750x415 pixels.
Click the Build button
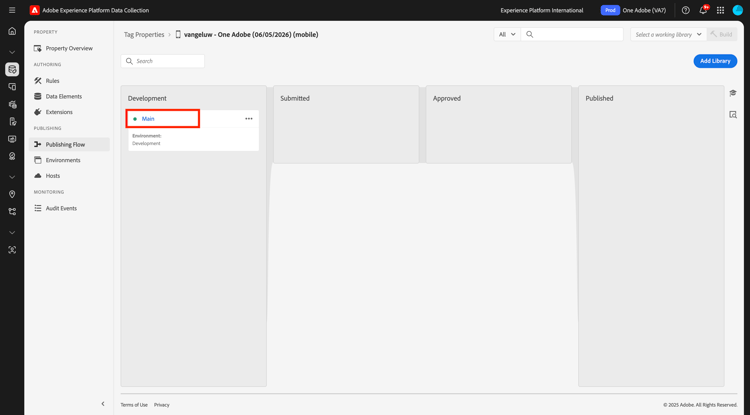tap(722, 34)
